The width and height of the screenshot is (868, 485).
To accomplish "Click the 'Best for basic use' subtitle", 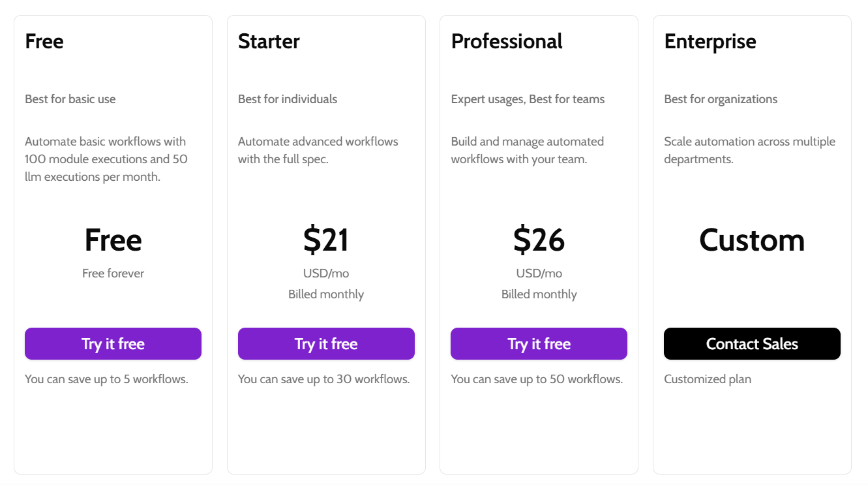I will click(70, 99).
